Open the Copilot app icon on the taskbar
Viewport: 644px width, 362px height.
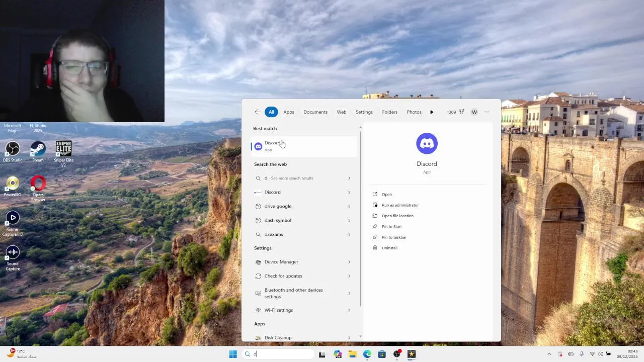[x=337, y=354]
